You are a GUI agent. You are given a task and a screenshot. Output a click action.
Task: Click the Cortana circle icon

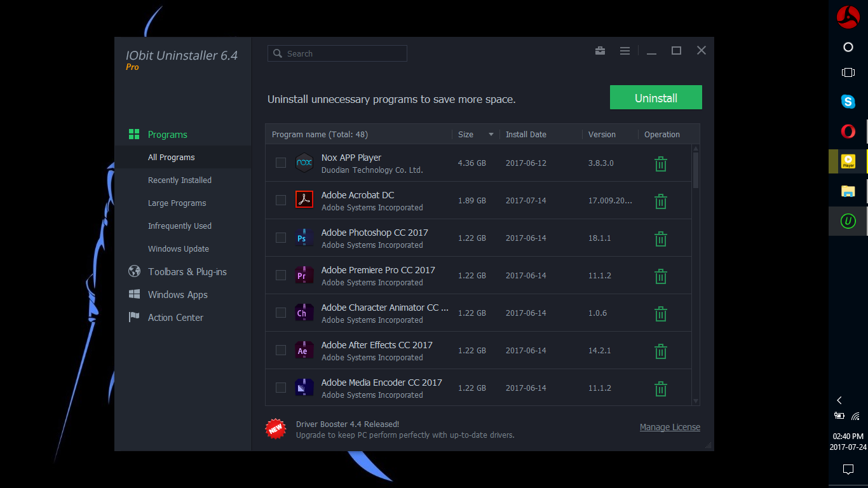(848, 47)
